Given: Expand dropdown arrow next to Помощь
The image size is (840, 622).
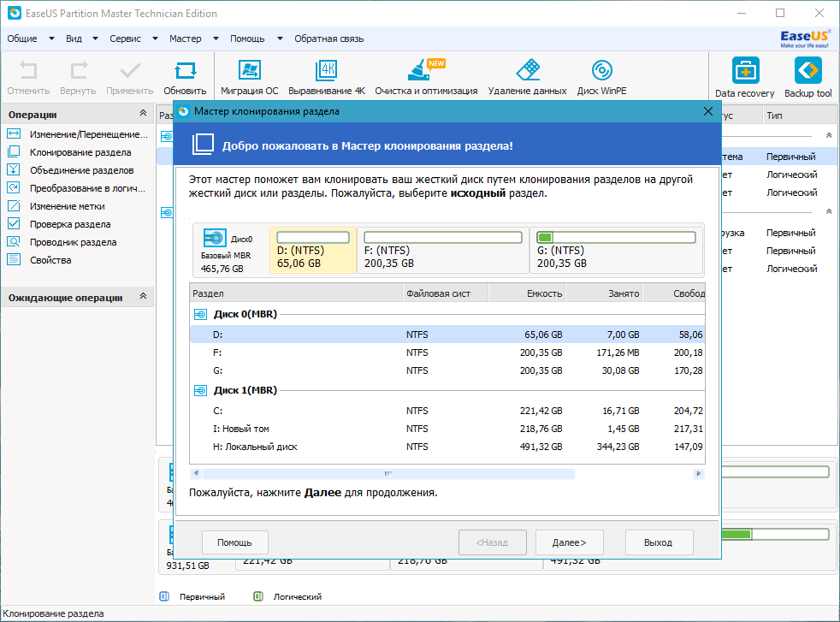Looking at the screenshot, I should (x=280, y=39).
